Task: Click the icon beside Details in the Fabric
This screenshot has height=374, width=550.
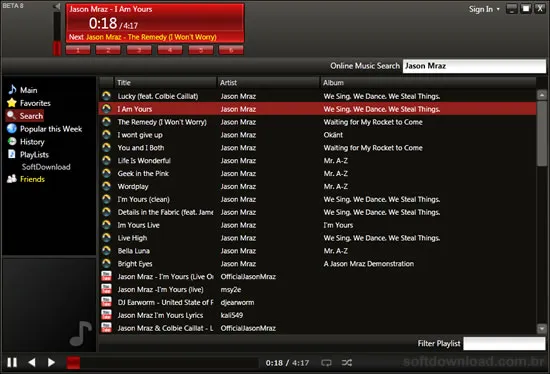Action: click(106, 212)
